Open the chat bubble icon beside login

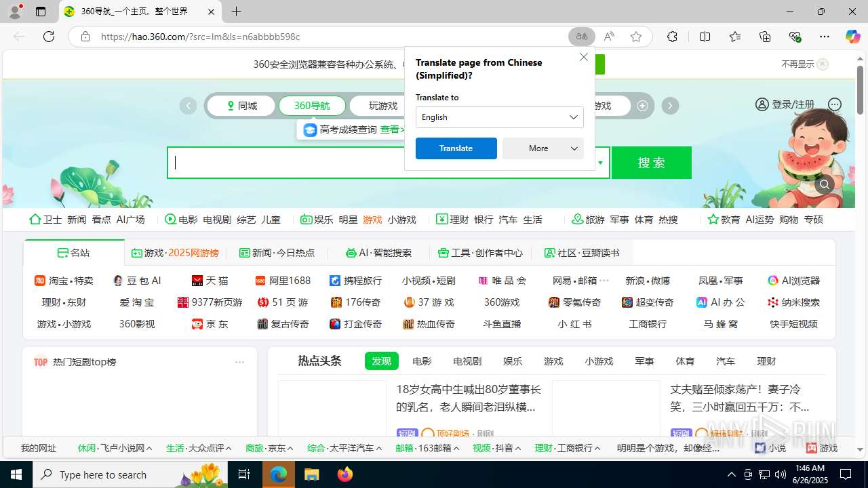[835, 104]
